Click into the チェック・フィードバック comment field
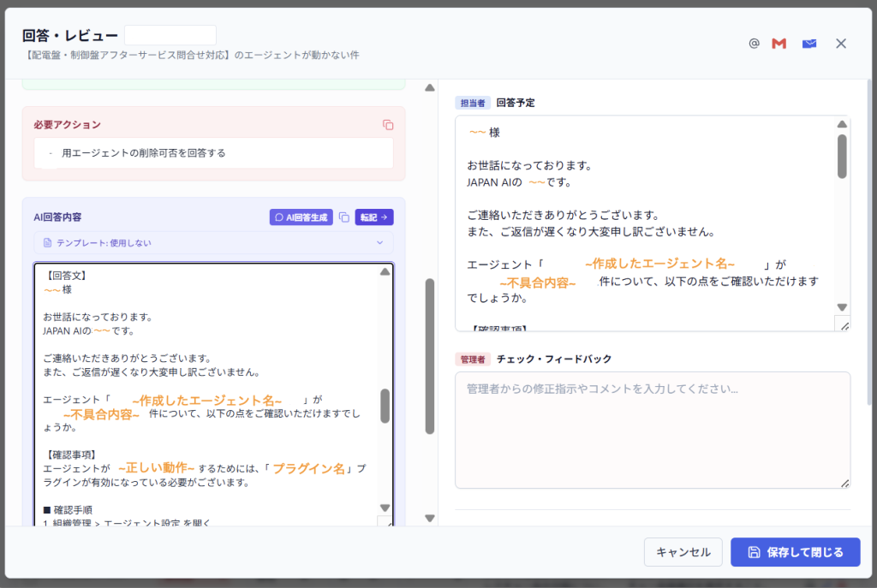Viewport: 877px width, 588px height. click(x=652, y=430)
